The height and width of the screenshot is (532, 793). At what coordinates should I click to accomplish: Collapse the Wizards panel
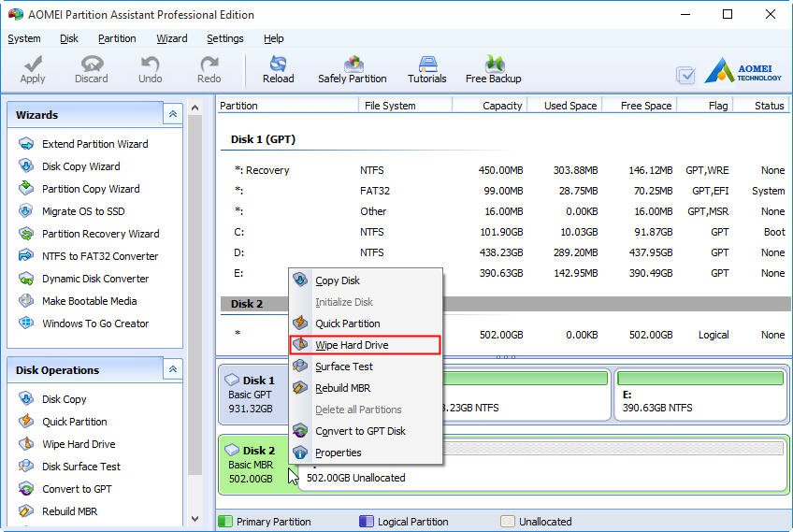173,114
